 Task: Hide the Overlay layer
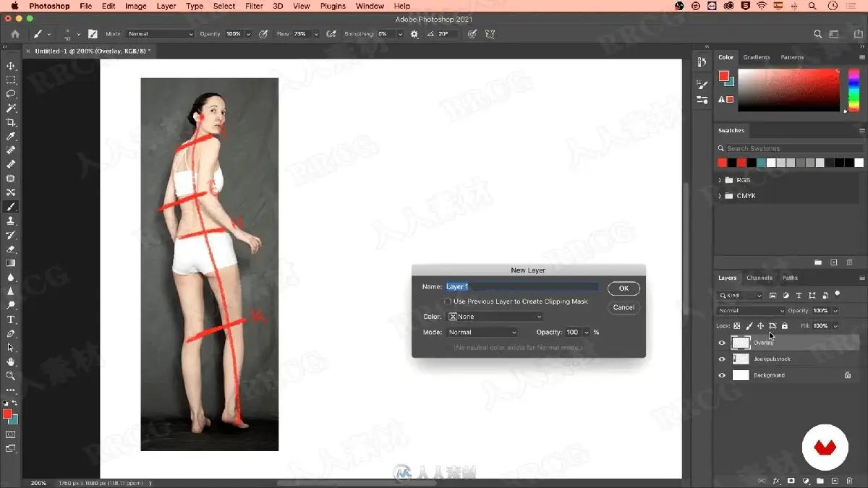721,343
